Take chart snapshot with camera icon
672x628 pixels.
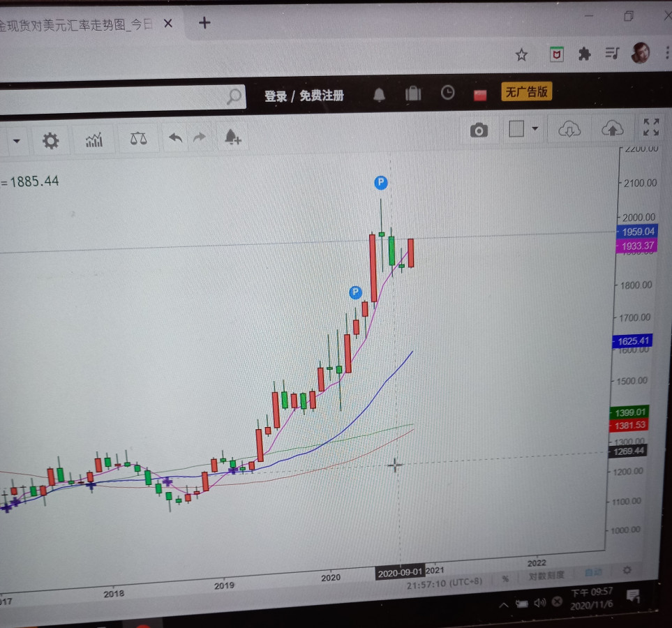click(479, 130)
